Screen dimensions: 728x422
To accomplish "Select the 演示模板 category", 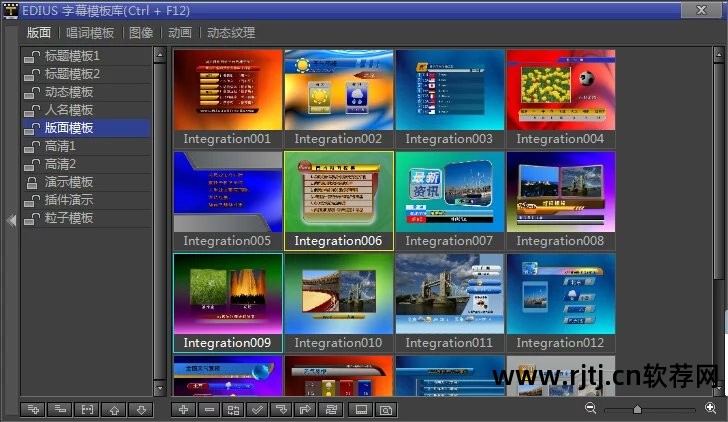I will tap(86, 182).
